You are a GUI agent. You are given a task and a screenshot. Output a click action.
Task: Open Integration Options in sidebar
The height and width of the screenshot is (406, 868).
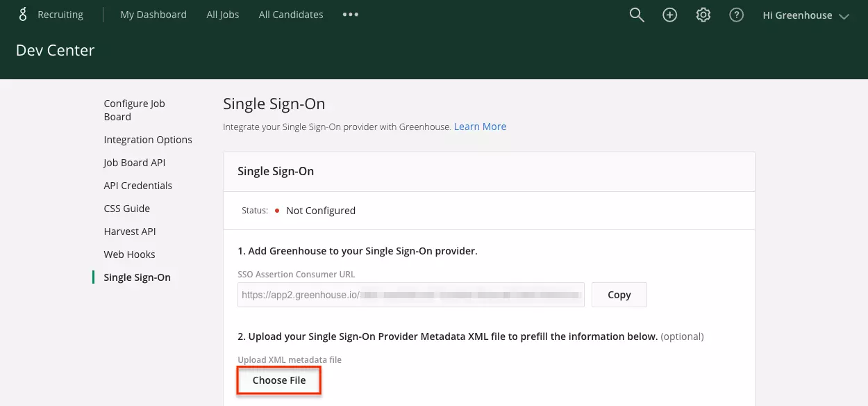point(148,140)
